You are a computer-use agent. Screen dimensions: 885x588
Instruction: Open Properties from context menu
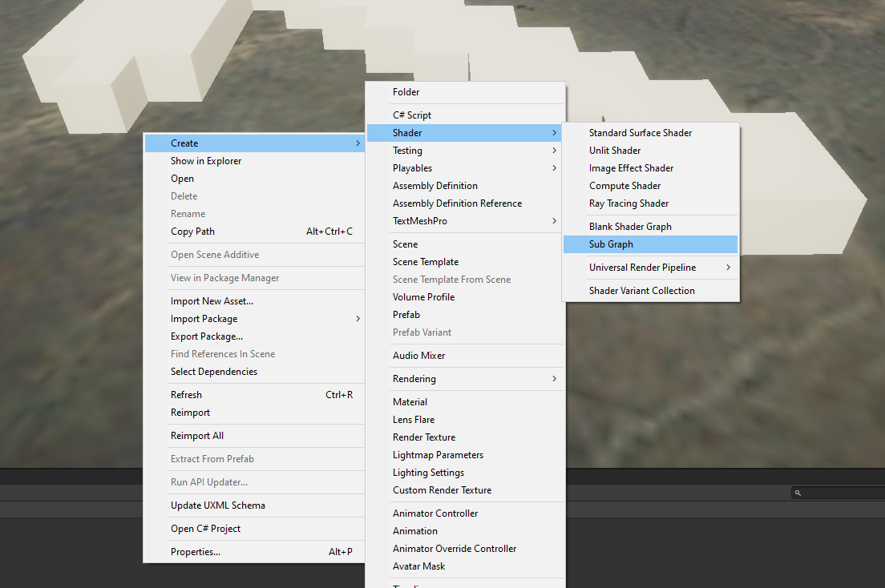coord(196,552)
